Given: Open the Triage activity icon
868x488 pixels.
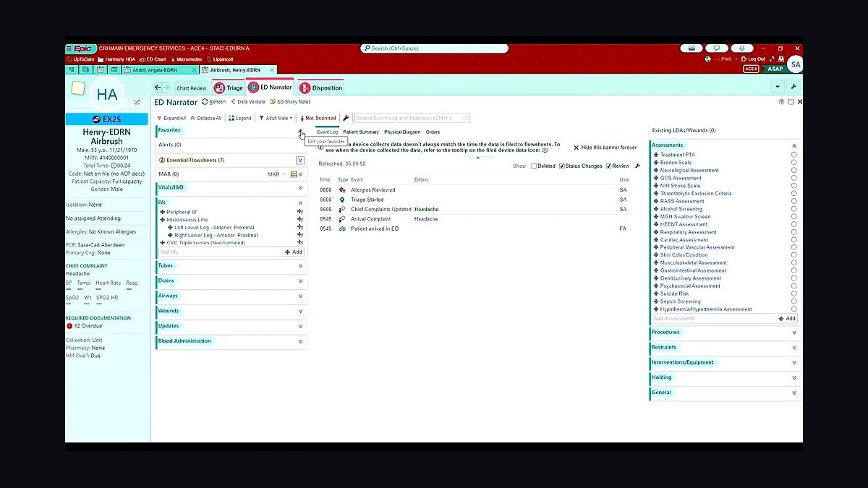Looking at the screenshot, I should (219, 87).
